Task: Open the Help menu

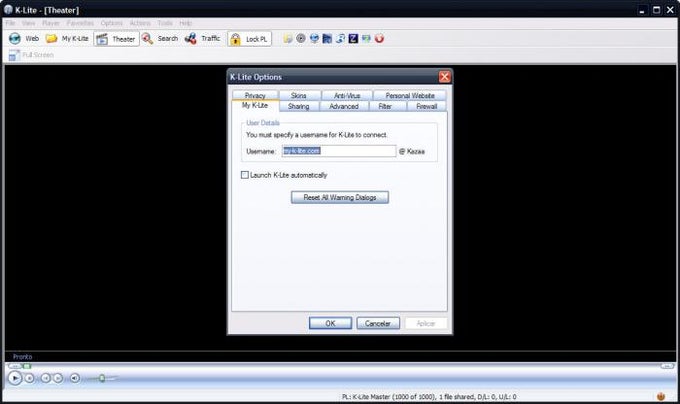Action: [x=185, y=23]
